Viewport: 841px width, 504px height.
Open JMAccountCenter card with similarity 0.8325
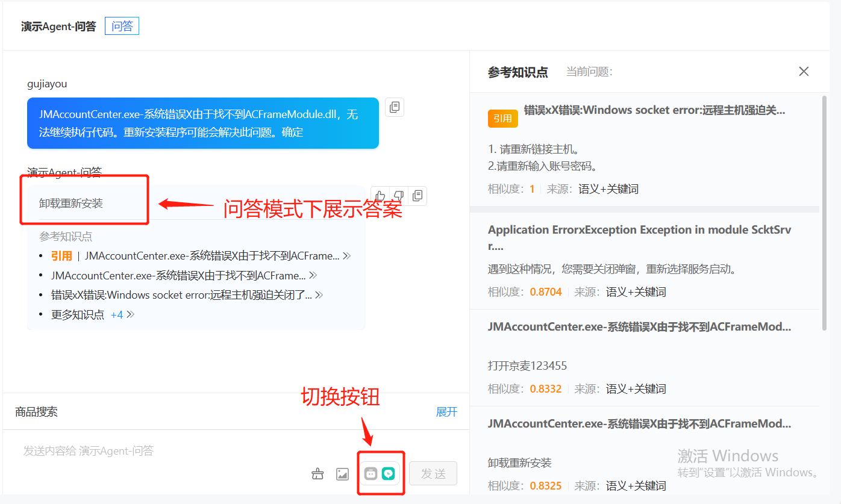click(640, 424)
